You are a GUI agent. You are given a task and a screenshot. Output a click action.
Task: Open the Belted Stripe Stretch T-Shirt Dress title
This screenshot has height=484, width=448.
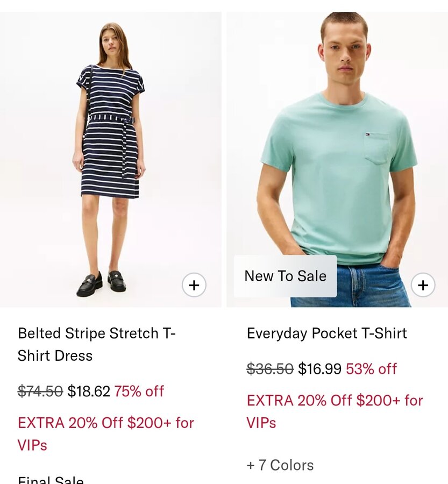97,344
